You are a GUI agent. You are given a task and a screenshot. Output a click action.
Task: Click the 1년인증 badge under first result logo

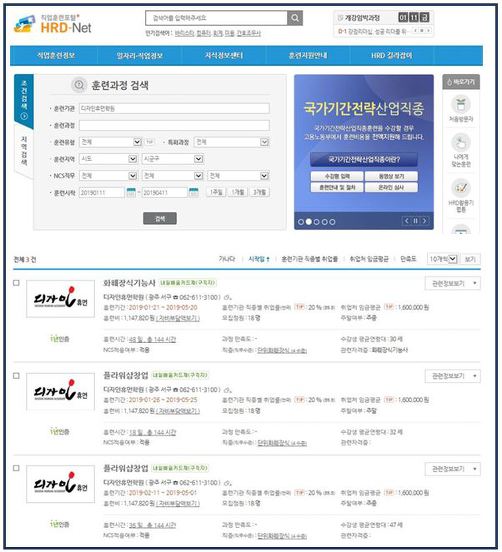coord(59,339)
